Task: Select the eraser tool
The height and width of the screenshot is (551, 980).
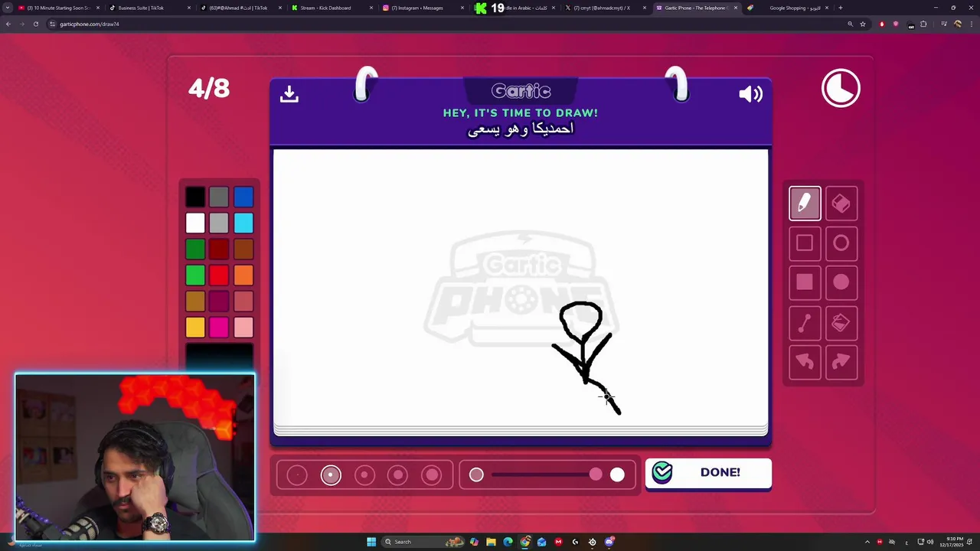Action: (x=841, y=204)
